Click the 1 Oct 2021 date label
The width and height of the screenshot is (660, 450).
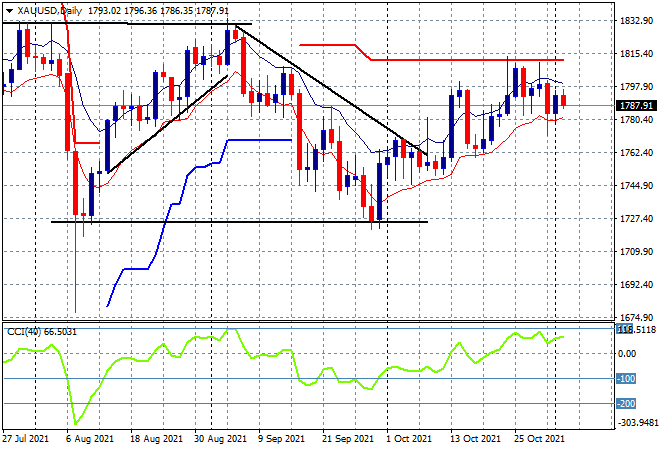409,439
